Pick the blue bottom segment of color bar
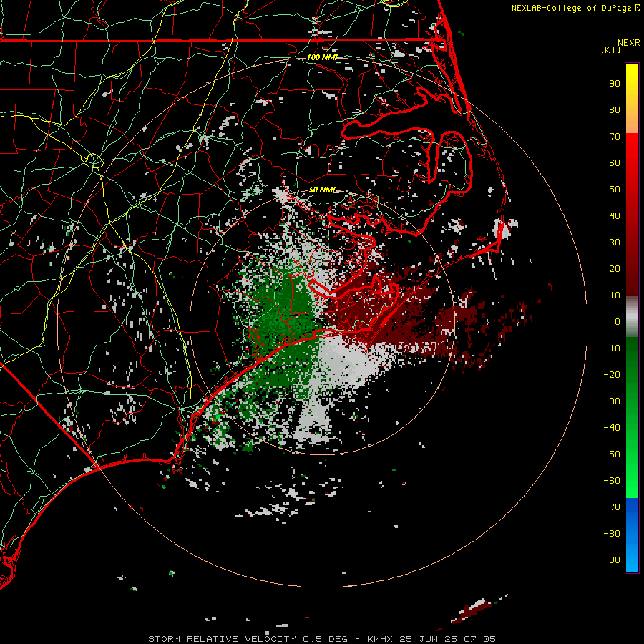Viewport: 644px width, 644px height. click(632, 535)
